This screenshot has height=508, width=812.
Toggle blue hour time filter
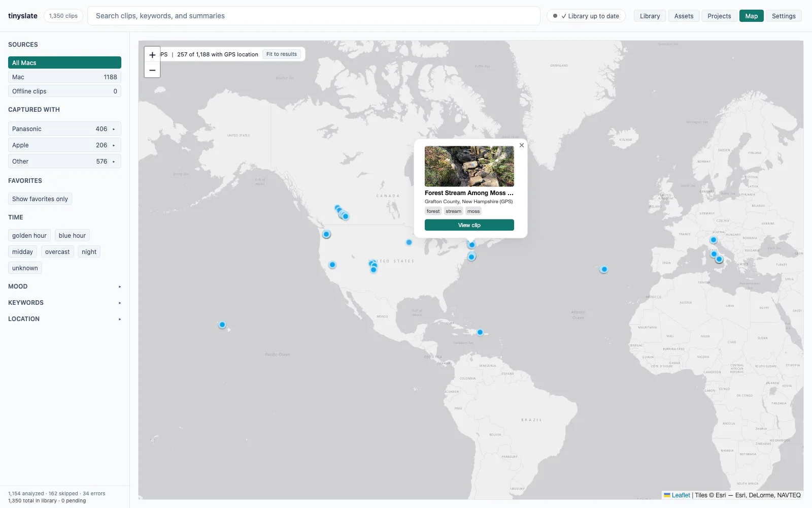pyautogui.click(x=72, y=236)
